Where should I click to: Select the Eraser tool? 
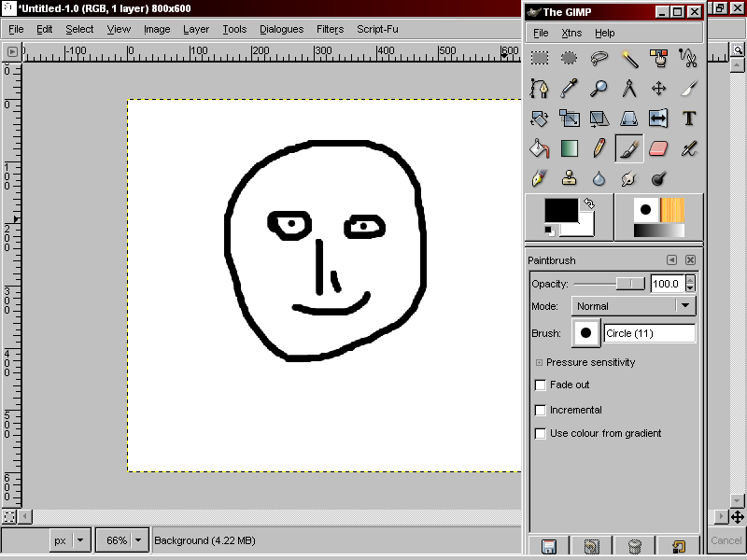659,147
